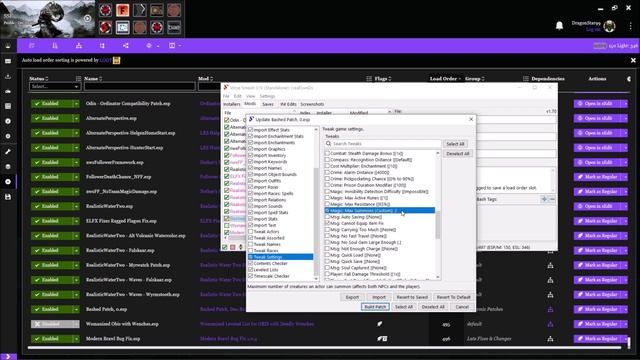The height and width of the screenshot is (360, 640).
Task: Toggle the Leveled Lists checkbox
Action: click(251, 270)
